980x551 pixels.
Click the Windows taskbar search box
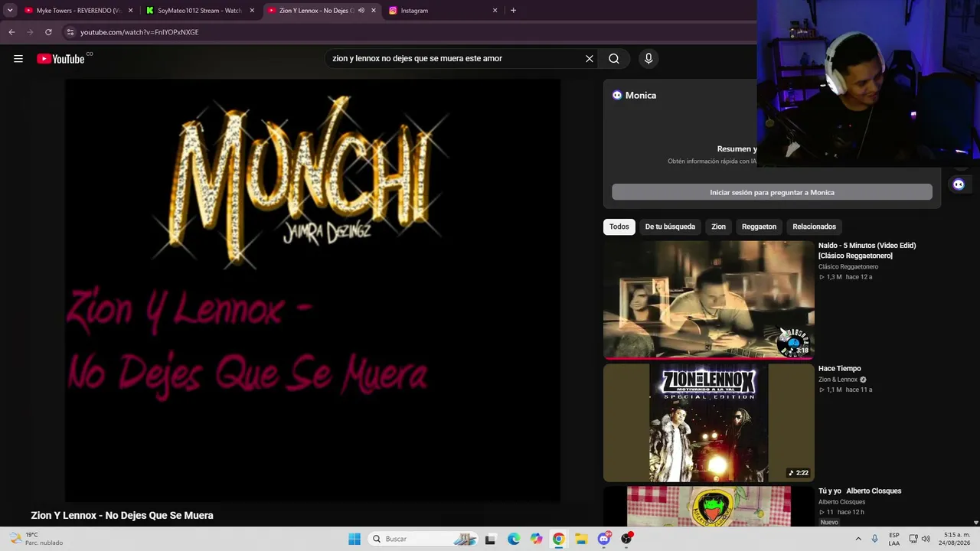click(423, 539)
